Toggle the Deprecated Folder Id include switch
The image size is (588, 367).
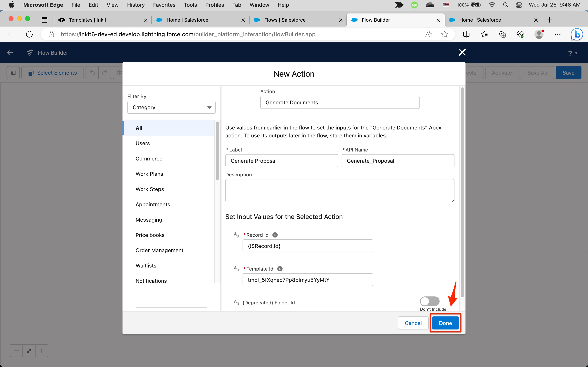click(430, 301)
